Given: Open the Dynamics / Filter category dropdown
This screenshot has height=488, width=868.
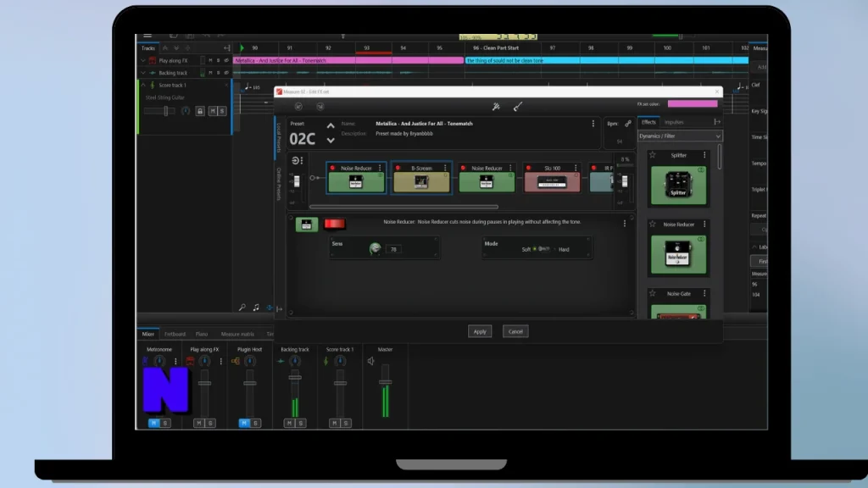Looking at the screenshot, I should pos(680,136).
